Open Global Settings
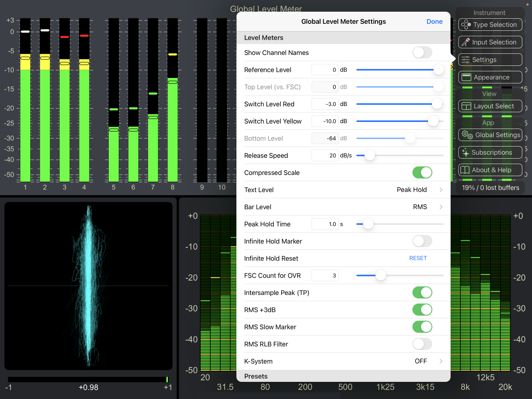 pos(490,135)
